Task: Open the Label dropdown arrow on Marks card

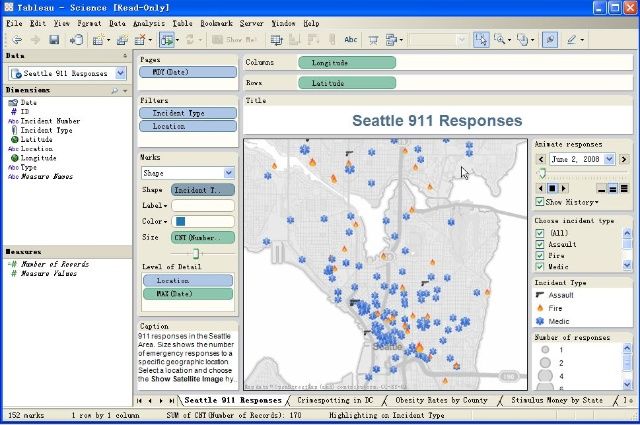Action: coord(165,206)
